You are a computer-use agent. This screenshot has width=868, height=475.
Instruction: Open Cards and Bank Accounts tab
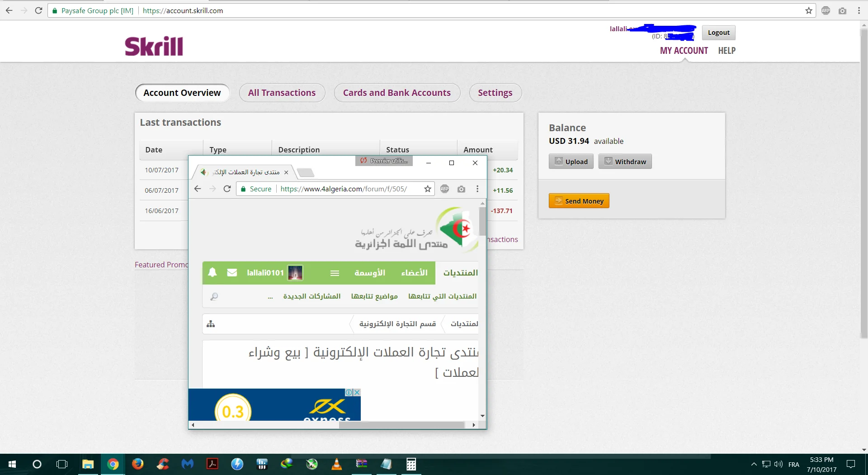coord(396,93)
